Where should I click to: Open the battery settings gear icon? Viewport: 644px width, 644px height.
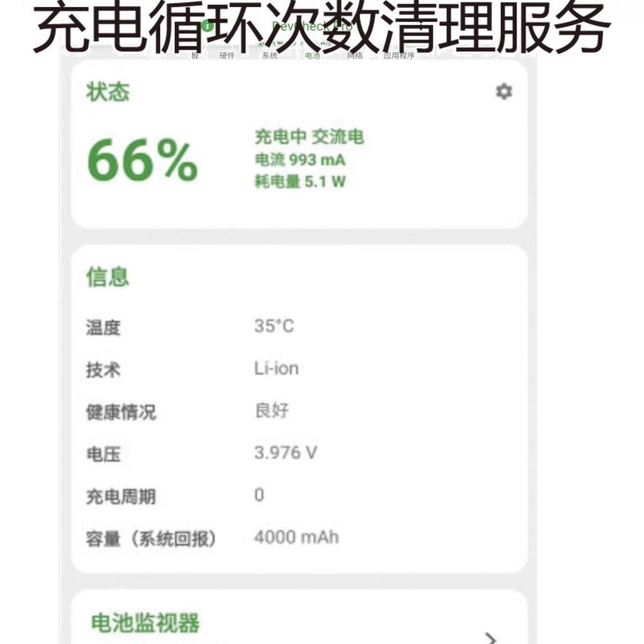click(x=503, y=92)
